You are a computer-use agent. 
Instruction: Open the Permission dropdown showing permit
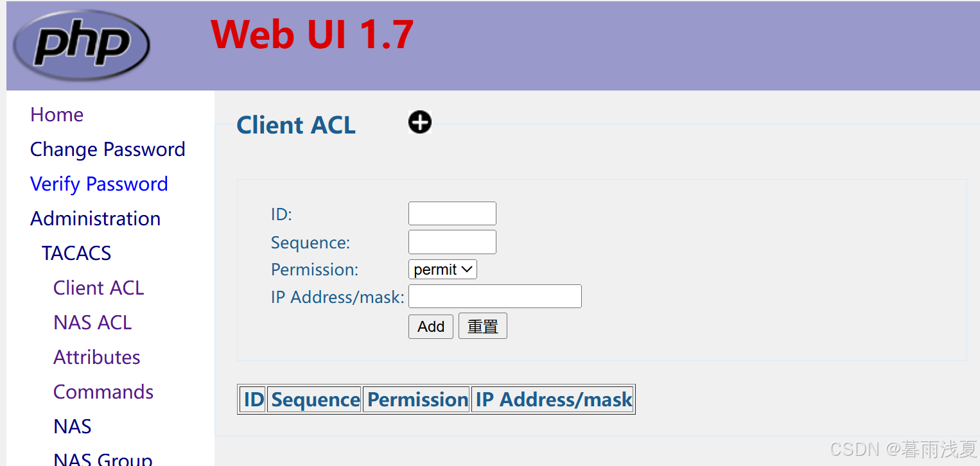442,270
